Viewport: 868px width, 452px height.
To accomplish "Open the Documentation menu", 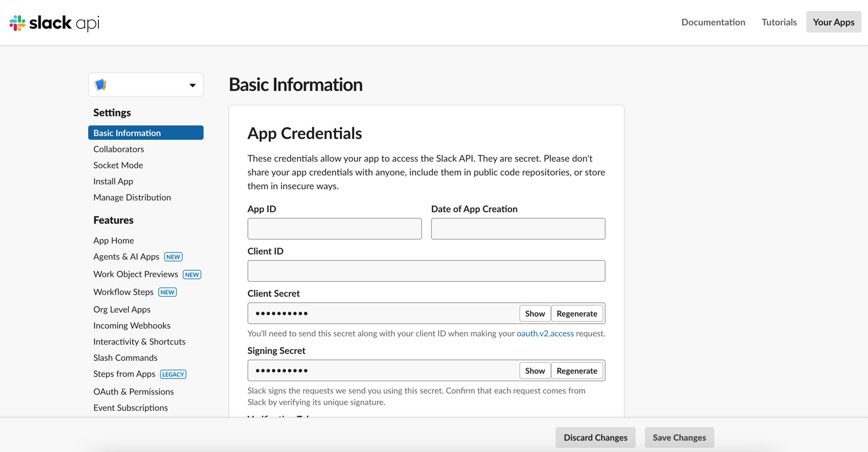I will [713, 22].
